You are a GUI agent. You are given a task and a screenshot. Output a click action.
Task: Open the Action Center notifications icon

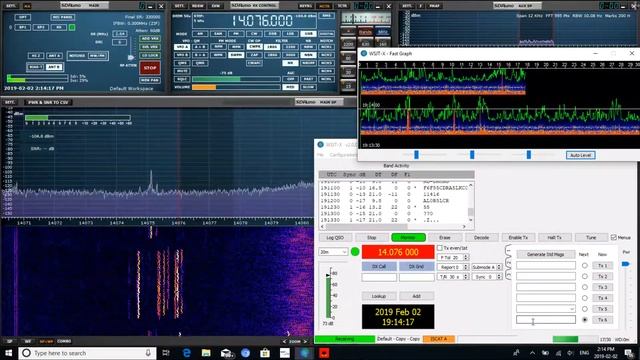(629, 353)
